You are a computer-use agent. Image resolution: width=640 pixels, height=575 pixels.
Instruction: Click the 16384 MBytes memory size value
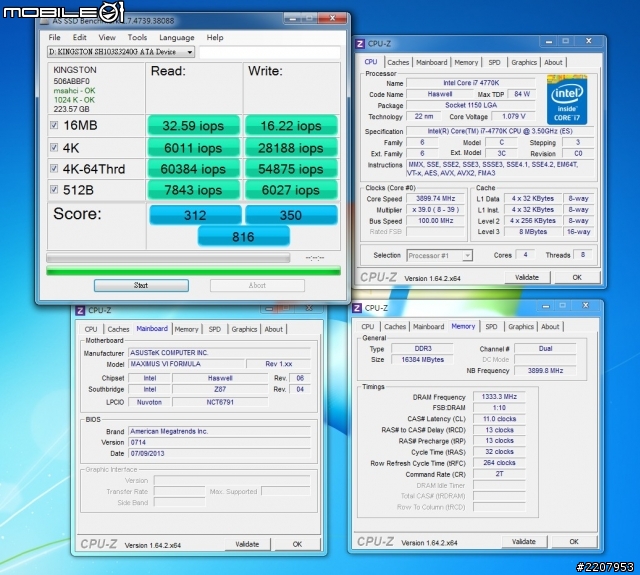coord(422,360)
